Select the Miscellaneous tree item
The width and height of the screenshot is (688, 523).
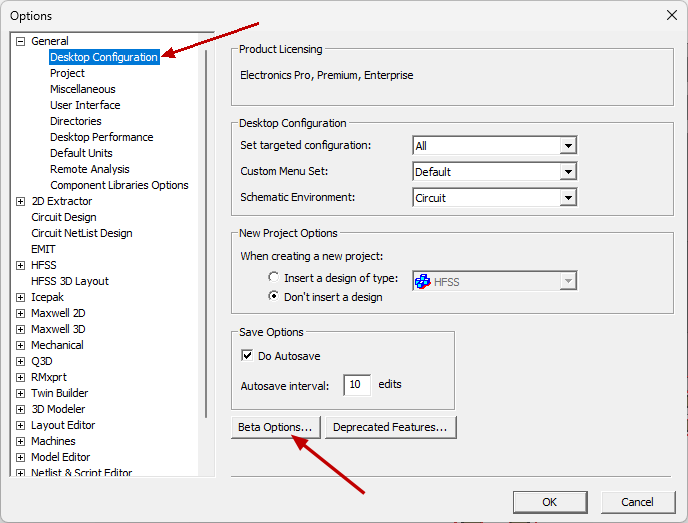point(82,89)
